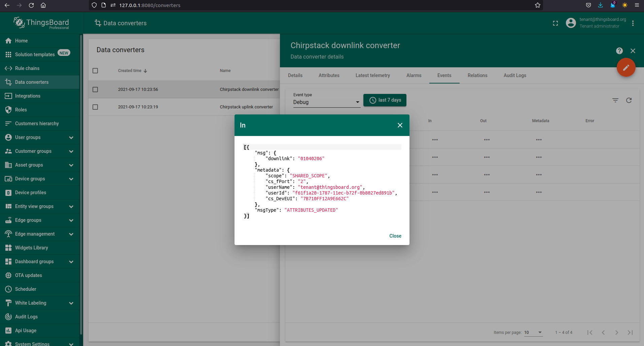Toggle the select-all converters checkbox
The height and width of the screenshot is (346, 644).
click(95, 71)
